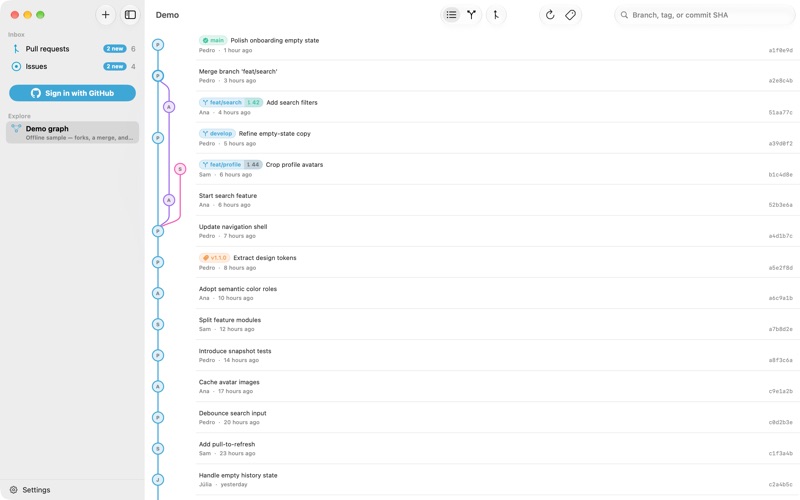
Task: Click purple graph node of 'Add search filters'
Action: 169,107
